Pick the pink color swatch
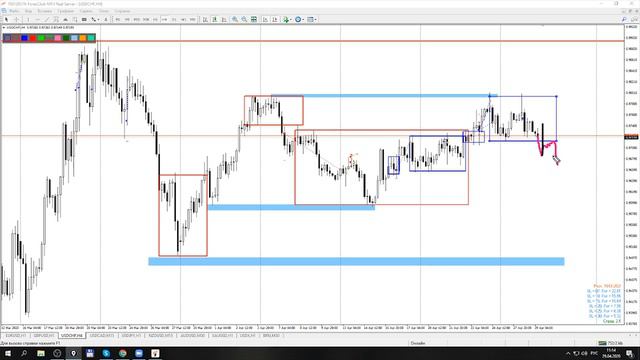The height and width of the screenshot is (360, 640). (58, 38)
